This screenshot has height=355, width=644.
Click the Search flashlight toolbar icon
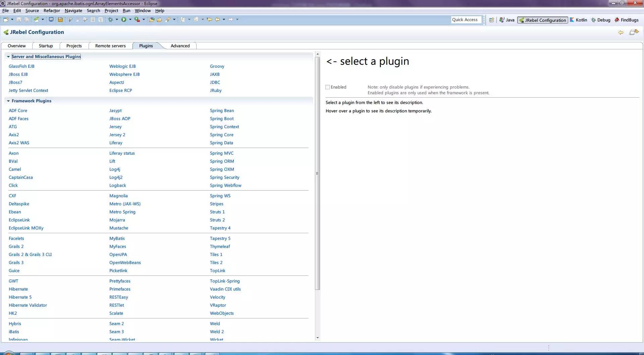point(168,19)
